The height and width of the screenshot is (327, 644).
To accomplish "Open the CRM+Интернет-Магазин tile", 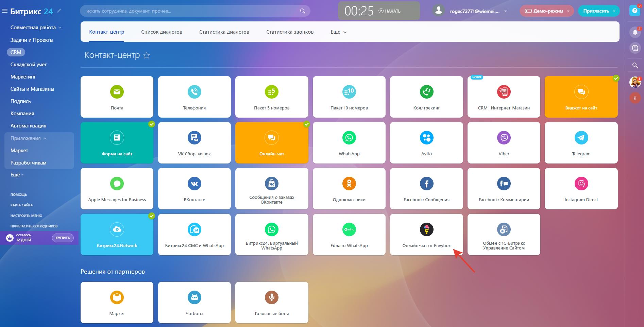I will point(504,97).
